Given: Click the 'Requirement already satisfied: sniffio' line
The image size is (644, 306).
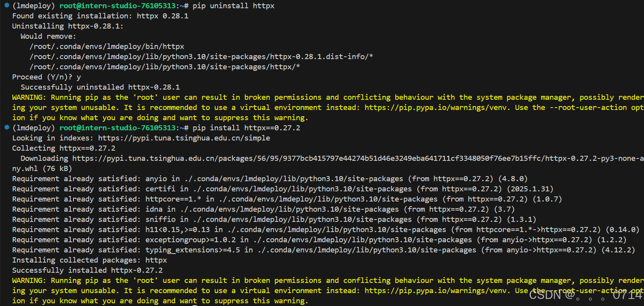Looking at the screenshot, I should (x=274, y=219).
